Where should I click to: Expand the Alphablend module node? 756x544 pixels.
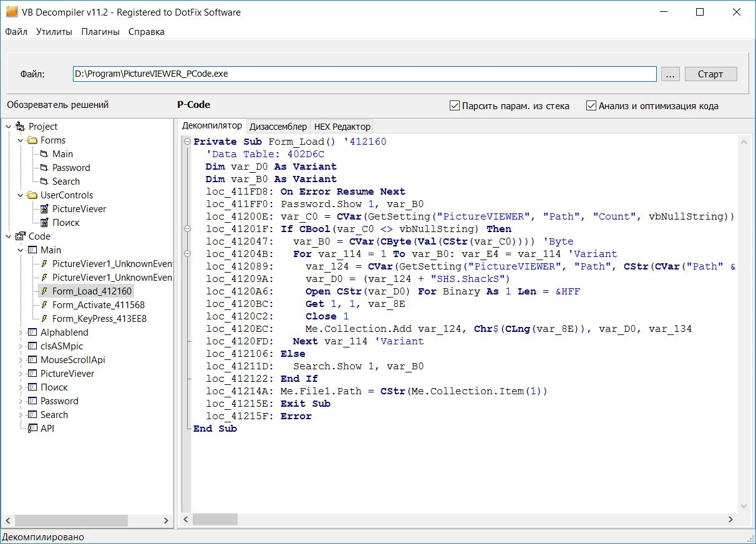pos(21,333)
